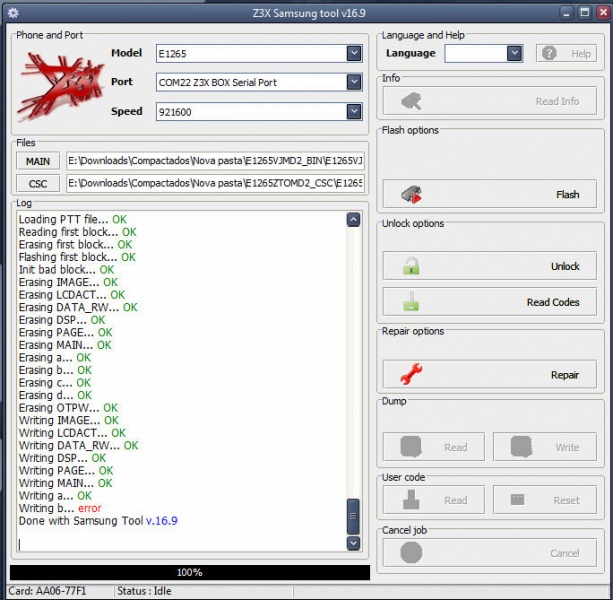613x600 pixels.
Task: Click the green padlock Unlock icon
Action: click(x=411, y=266)
